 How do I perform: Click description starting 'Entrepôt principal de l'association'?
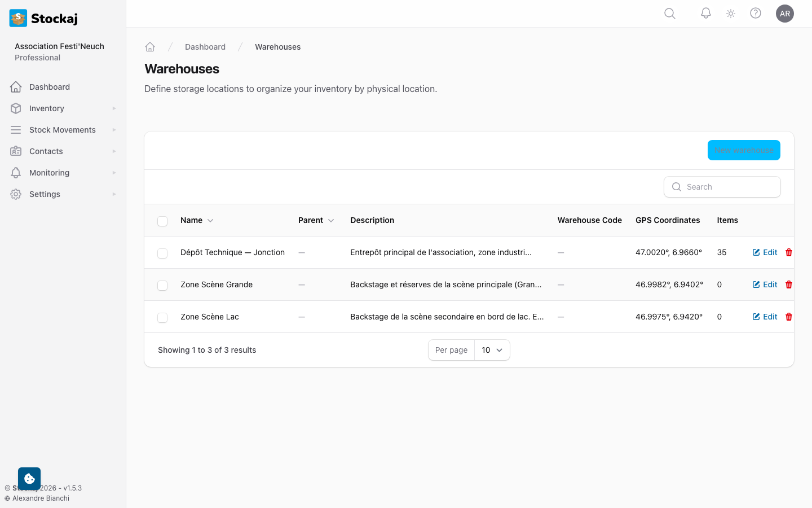click(441, 252)
